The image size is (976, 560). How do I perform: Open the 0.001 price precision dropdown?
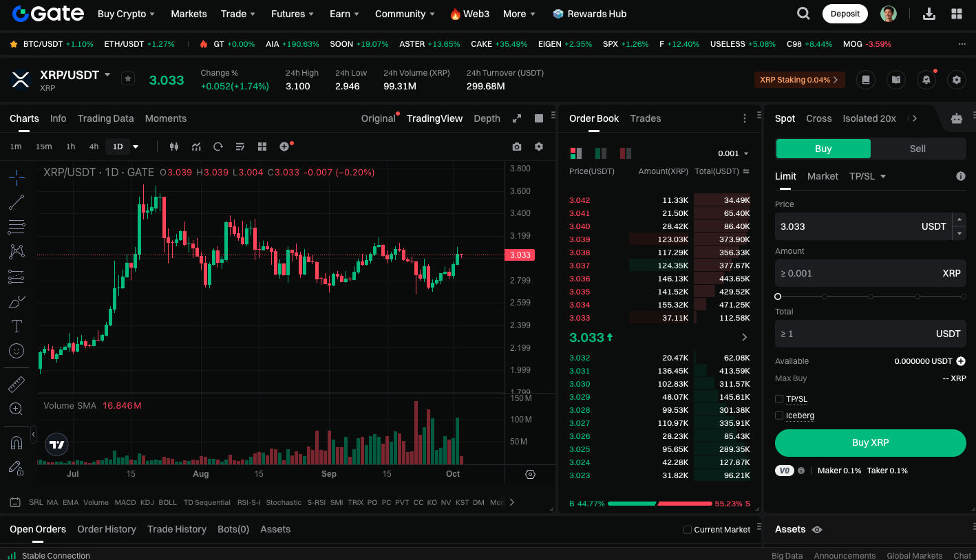pos(733,153)
